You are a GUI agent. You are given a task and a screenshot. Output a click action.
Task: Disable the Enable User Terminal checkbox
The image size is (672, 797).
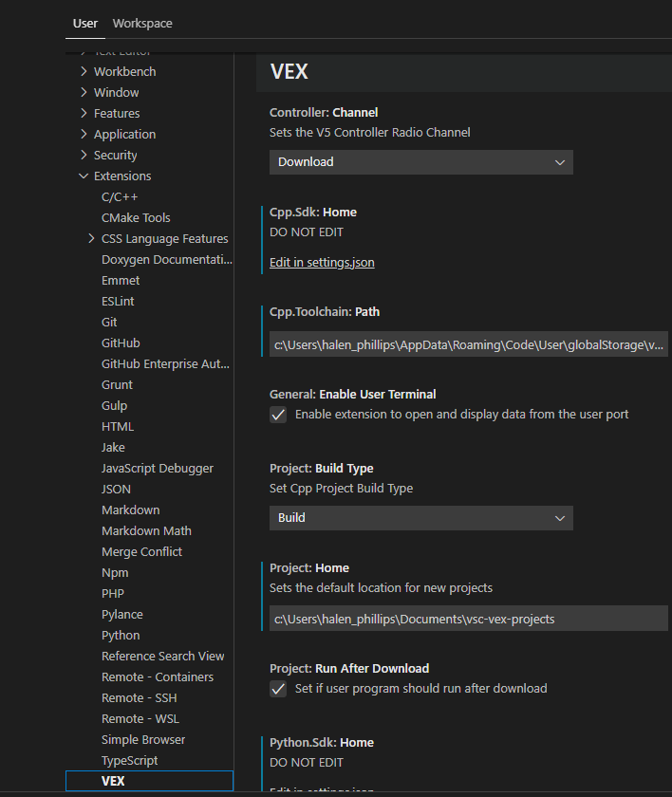(x=277, y=415)
